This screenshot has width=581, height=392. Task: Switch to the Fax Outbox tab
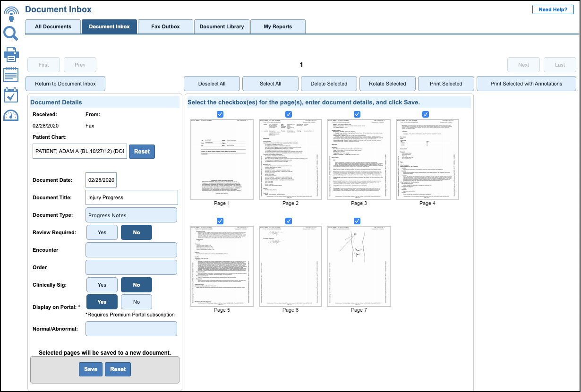point(165,26)
